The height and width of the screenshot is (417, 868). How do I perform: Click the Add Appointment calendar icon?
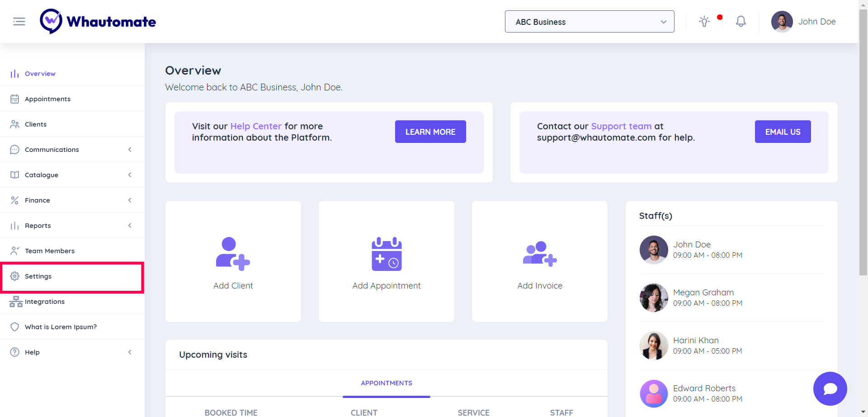pos(387,254)
